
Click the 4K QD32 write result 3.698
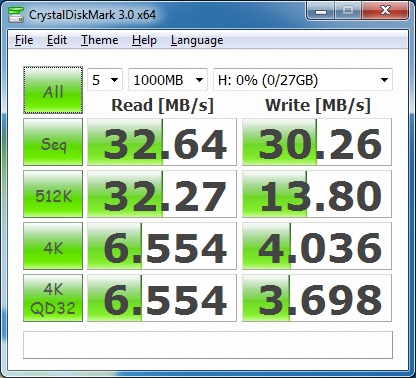(317, 298)
